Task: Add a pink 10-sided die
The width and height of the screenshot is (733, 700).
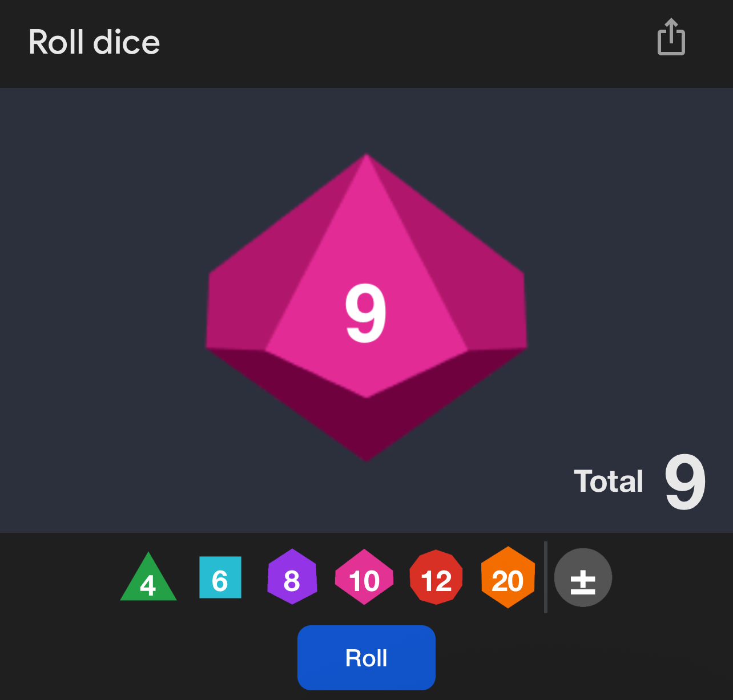Action: [364, 577]
